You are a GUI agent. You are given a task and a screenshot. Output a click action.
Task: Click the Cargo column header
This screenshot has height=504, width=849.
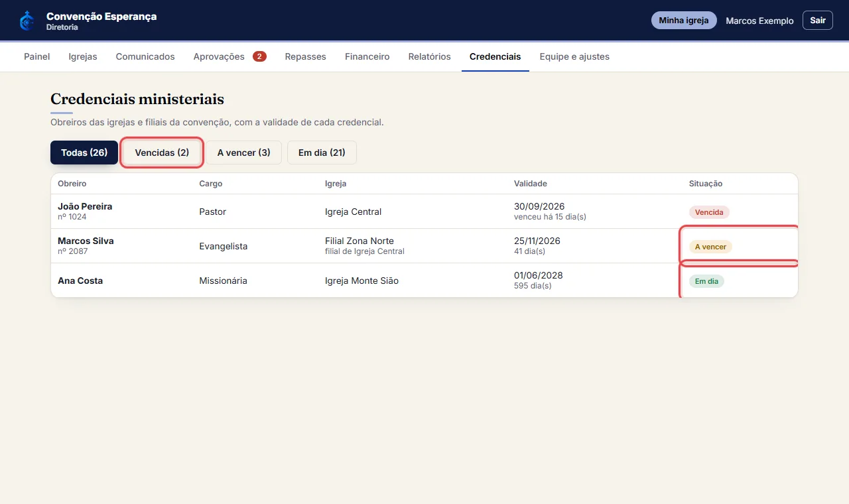click(x=211, y=184)
